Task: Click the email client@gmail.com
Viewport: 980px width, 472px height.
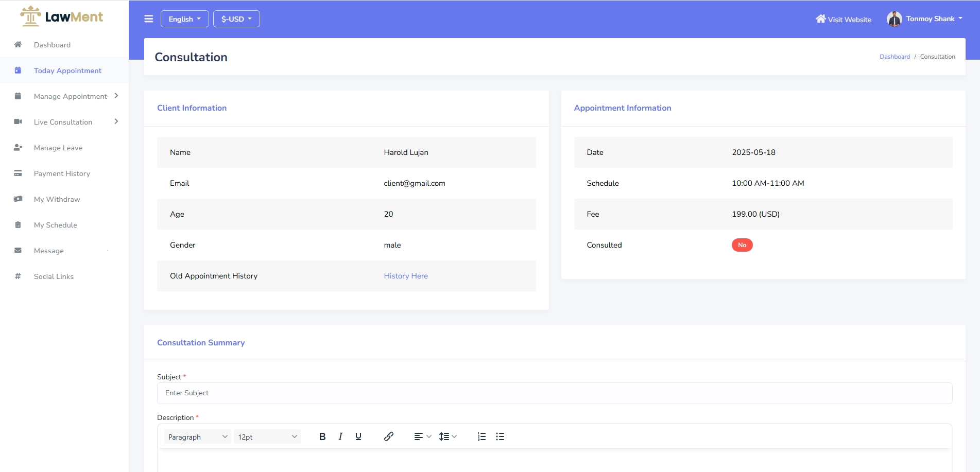Action: point(415,183)
